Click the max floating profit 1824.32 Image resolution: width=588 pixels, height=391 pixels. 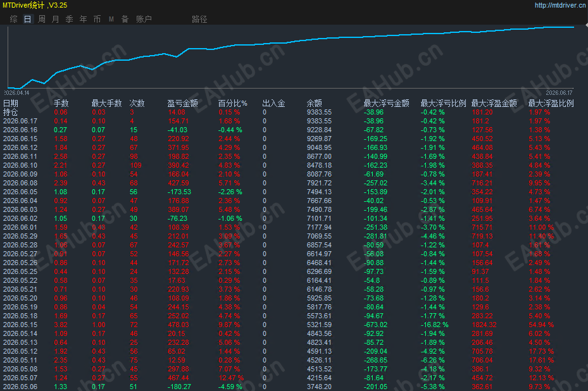(484, 325)
